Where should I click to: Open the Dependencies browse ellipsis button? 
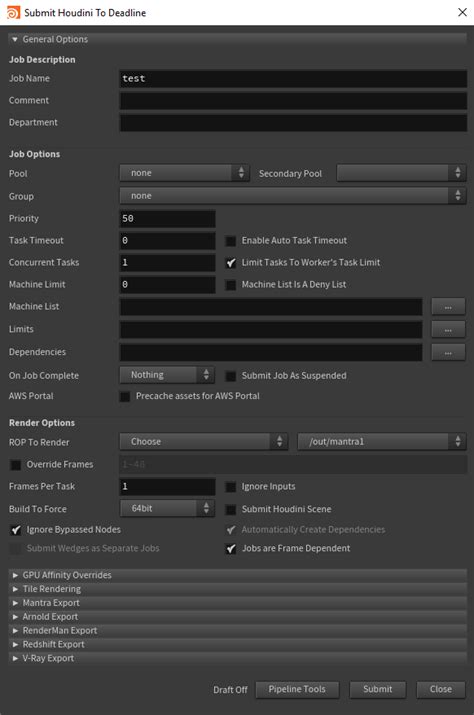pos(448,352)
